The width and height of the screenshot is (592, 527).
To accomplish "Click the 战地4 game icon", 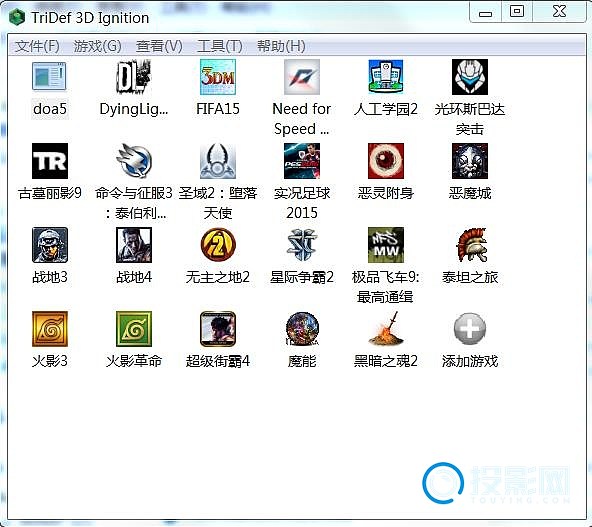I will (134, 245).
